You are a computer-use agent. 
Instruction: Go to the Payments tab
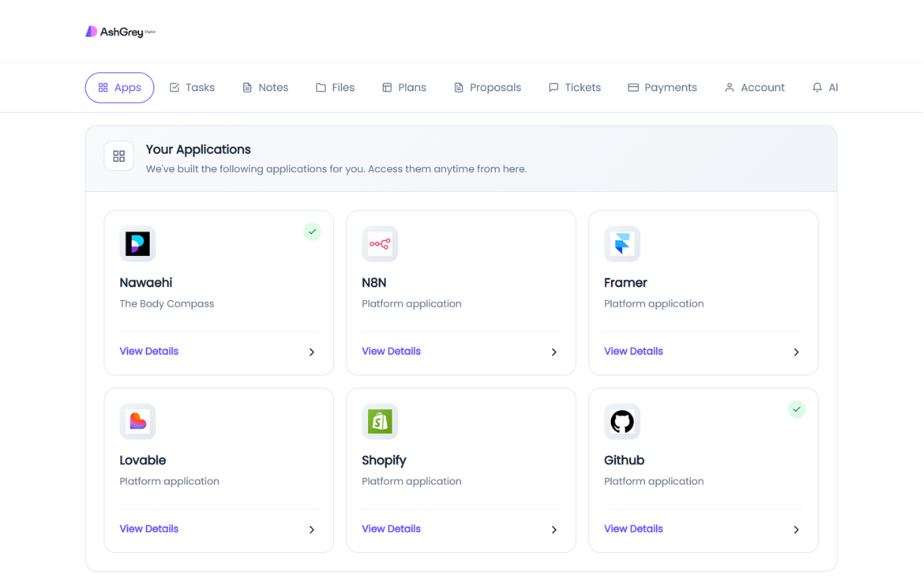(x=662, y=88)
